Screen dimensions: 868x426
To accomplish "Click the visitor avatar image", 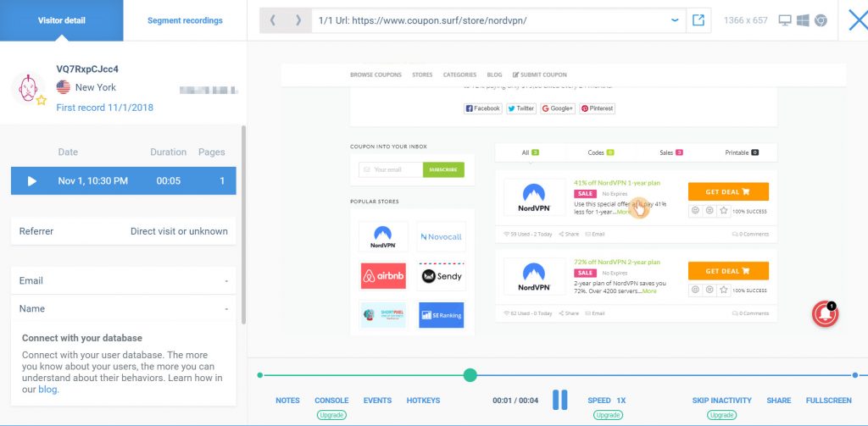I will [x=28, y=87].
